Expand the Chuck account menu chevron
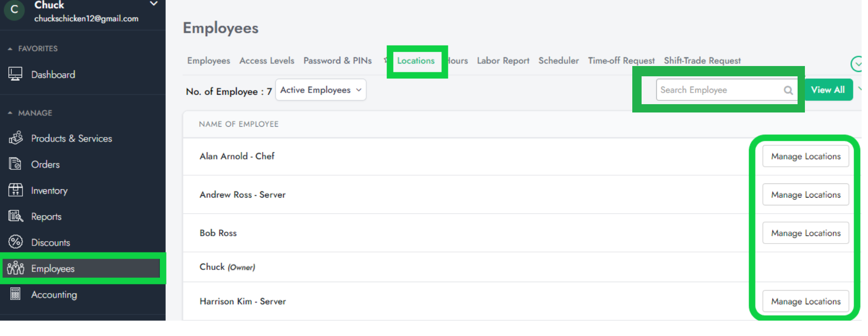Screen dimensions: 868x336 154,4
